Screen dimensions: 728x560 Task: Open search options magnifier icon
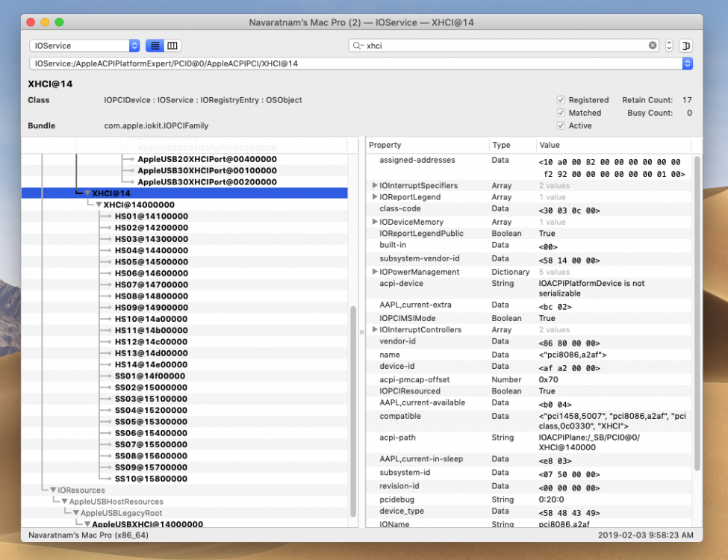(358, 46)
